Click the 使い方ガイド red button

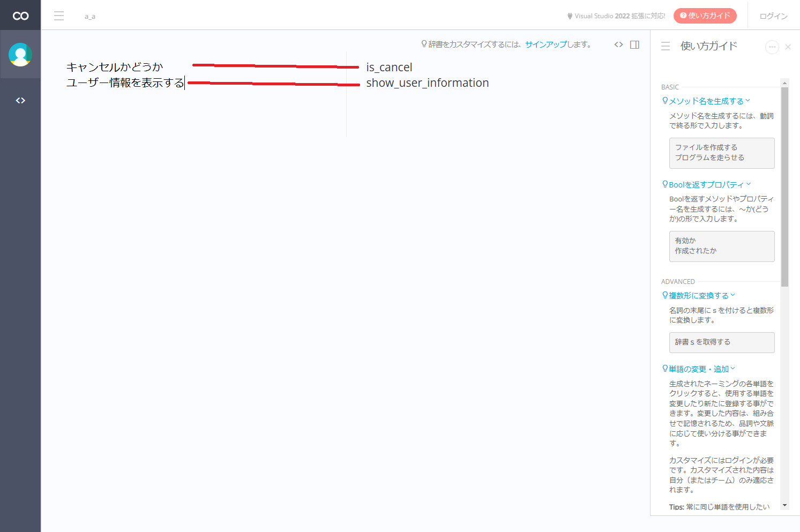[x=705, y=16]
